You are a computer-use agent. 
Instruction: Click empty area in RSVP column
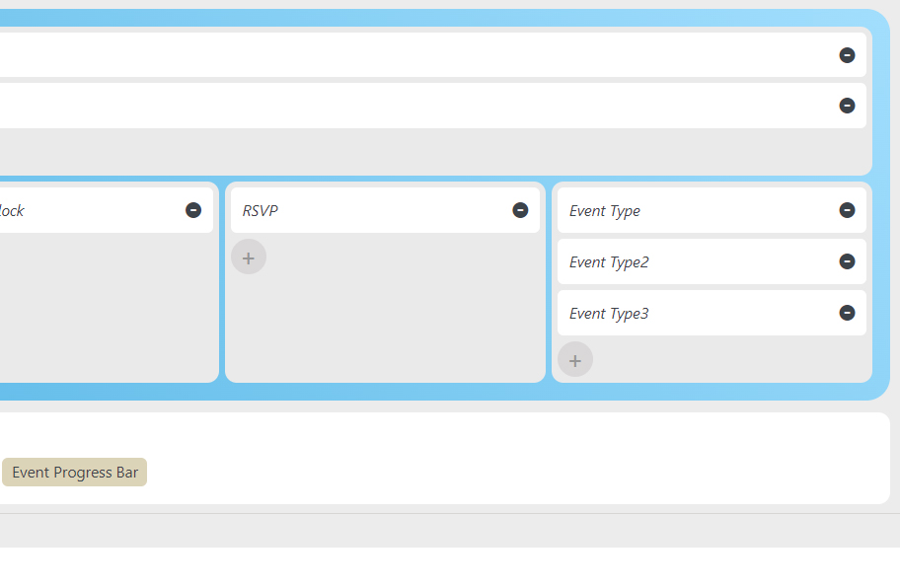coord(402,327)
